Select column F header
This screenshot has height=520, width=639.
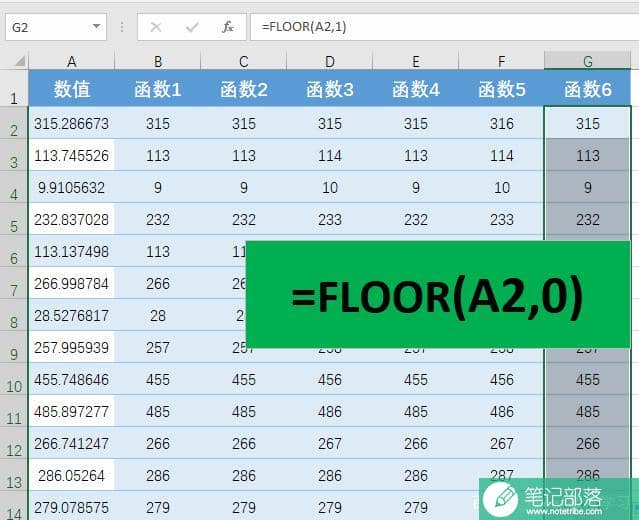point(502,62)
